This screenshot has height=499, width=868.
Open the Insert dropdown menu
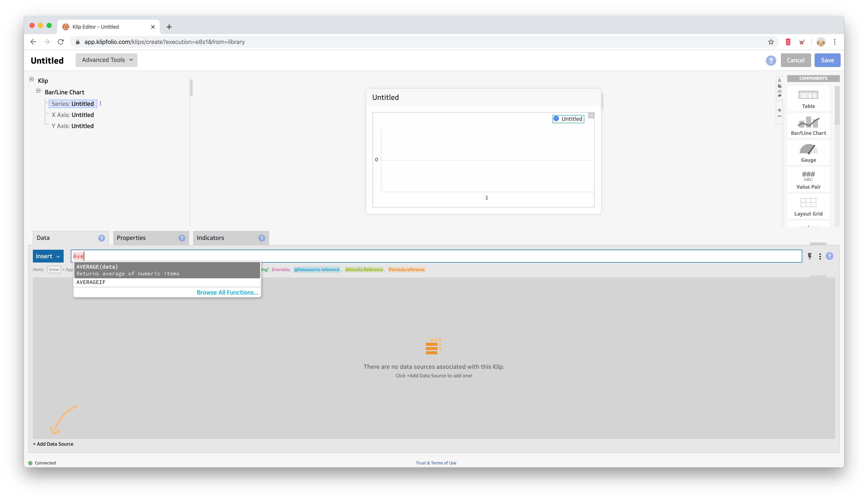coord(48,256)
